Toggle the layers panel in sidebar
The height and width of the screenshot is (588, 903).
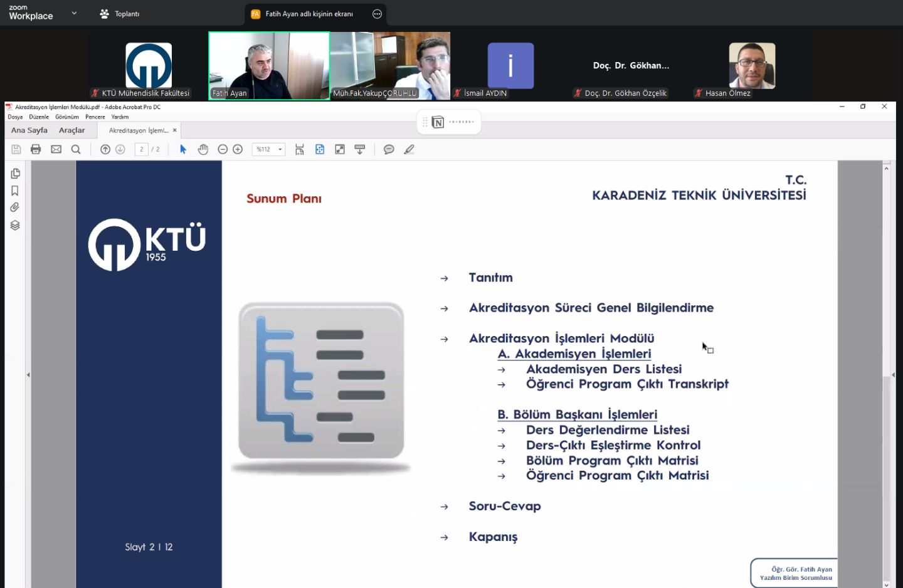[15, 225]
